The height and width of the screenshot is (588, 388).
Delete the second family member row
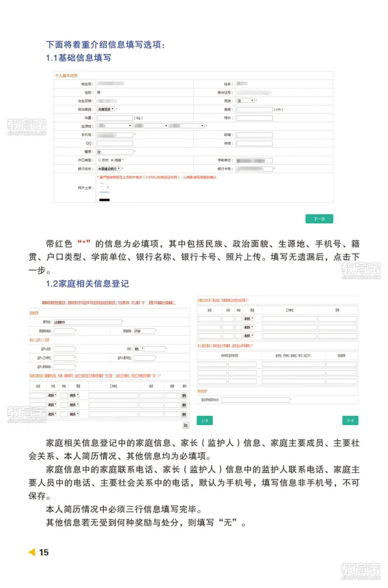coord(184,405)
